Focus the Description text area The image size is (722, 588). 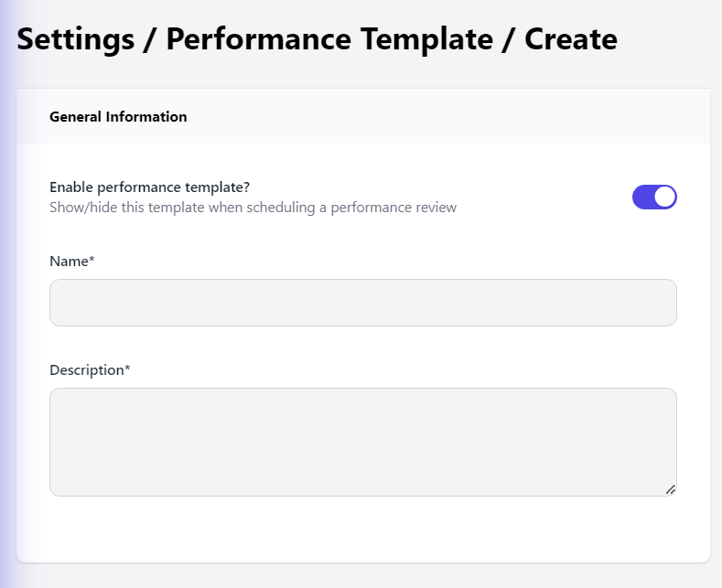pyautogui.click(x=363, y=442)
